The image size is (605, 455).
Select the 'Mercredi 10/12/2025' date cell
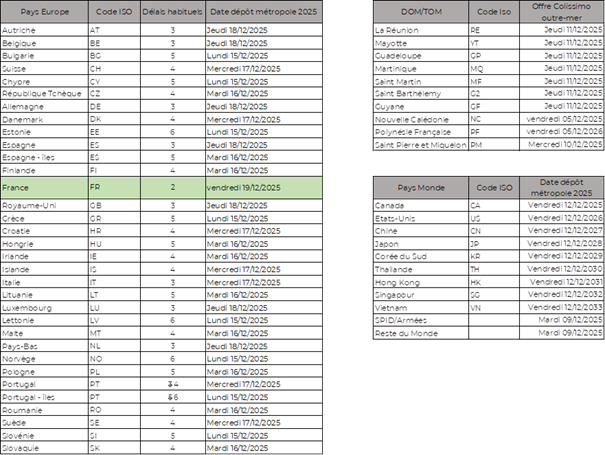click(x=561, y=145)
